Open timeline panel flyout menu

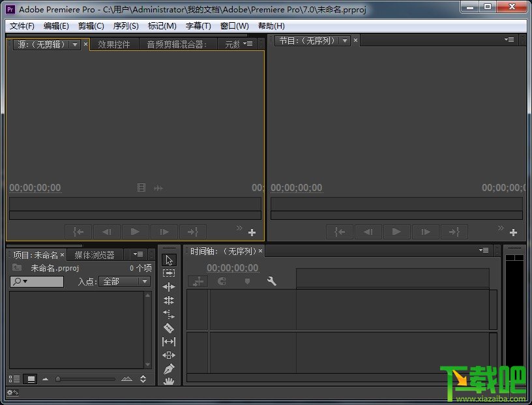[x=484, y=250]
